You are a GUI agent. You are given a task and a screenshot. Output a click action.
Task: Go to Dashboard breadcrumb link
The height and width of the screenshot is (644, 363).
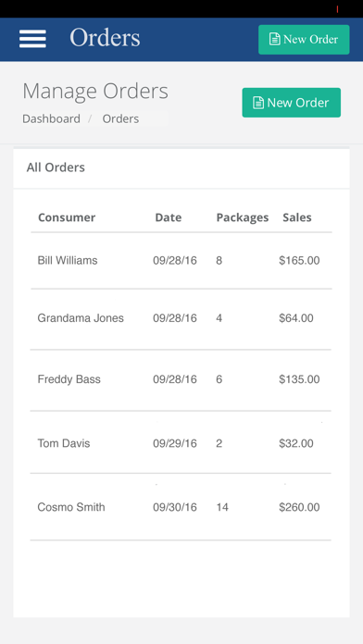click(x=51, y=118)
